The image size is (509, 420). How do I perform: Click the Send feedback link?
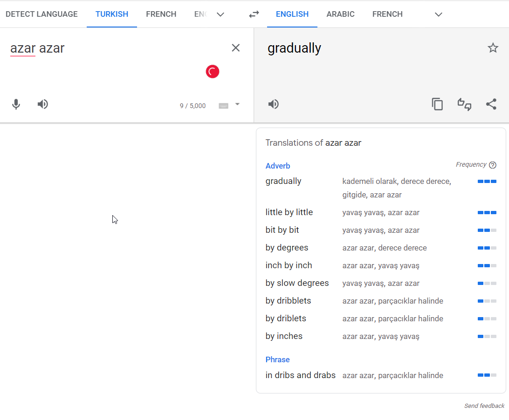point(484,406)
